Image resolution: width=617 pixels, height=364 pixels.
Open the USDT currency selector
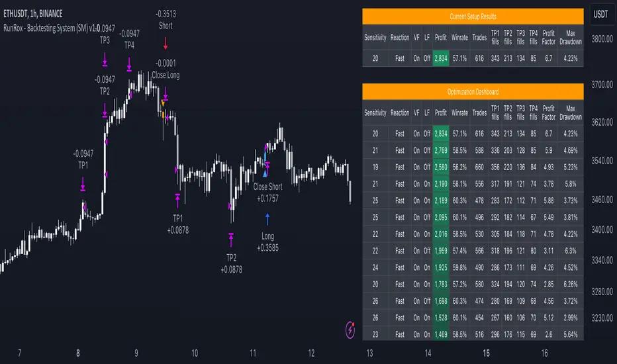point(600,15)
